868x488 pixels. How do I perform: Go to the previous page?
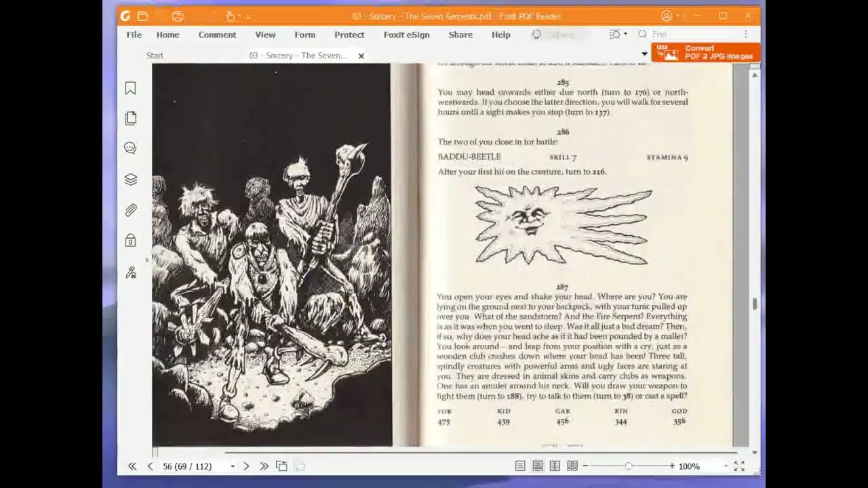click(x=151, y=466)
